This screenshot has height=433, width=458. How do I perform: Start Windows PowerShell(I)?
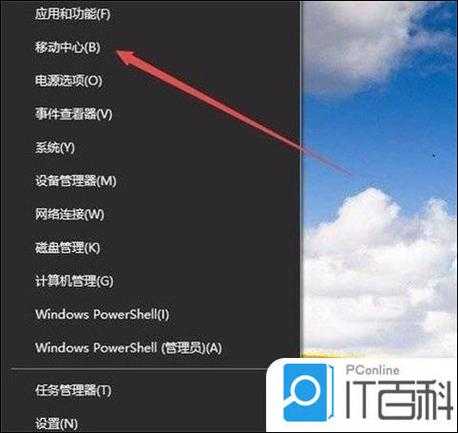click(102, 314)
